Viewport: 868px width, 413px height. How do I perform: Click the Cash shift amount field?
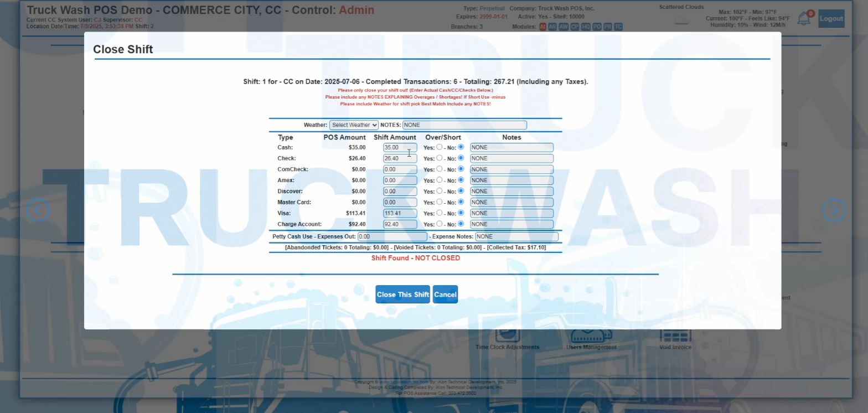click(400, 147)
